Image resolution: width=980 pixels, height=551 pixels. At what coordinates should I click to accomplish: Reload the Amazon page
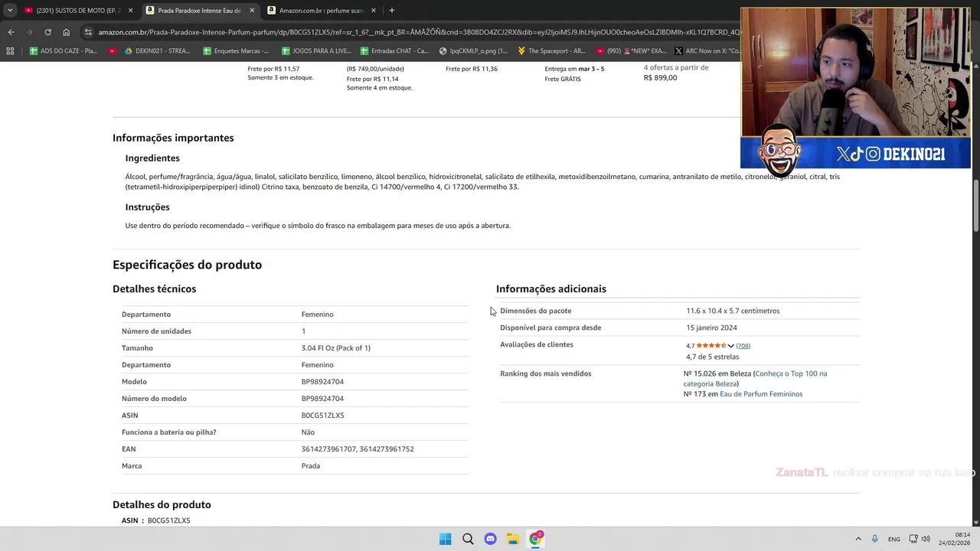point(47,32)
